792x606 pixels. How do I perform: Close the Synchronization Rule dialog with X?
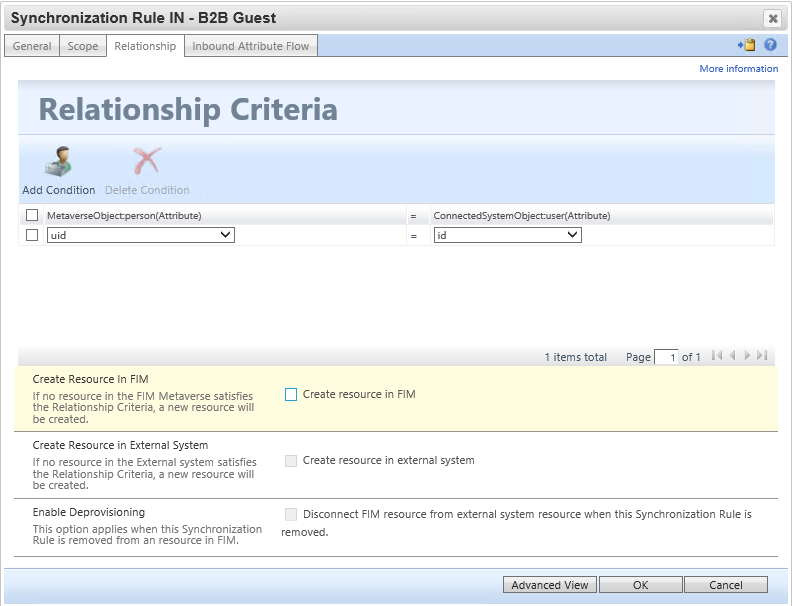coord(773,19)
